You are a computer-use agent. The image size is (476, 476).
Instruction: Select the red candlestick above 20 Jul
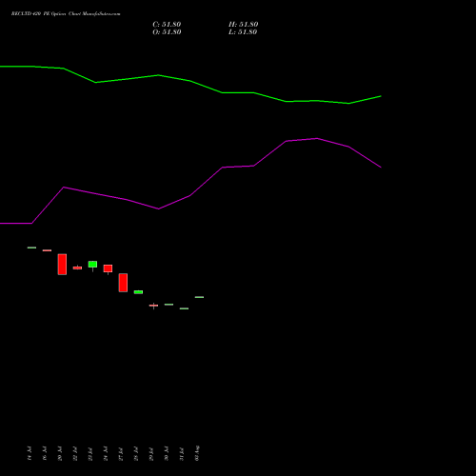coord(62,265)
